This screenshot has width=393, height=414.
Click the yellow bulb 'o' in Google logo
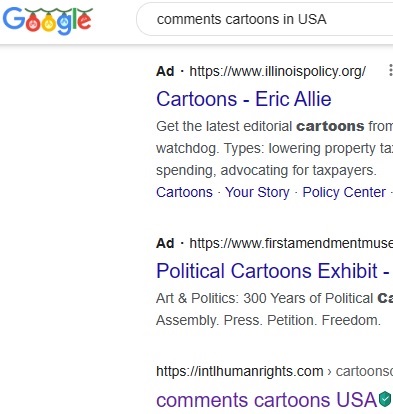point(49,23)
